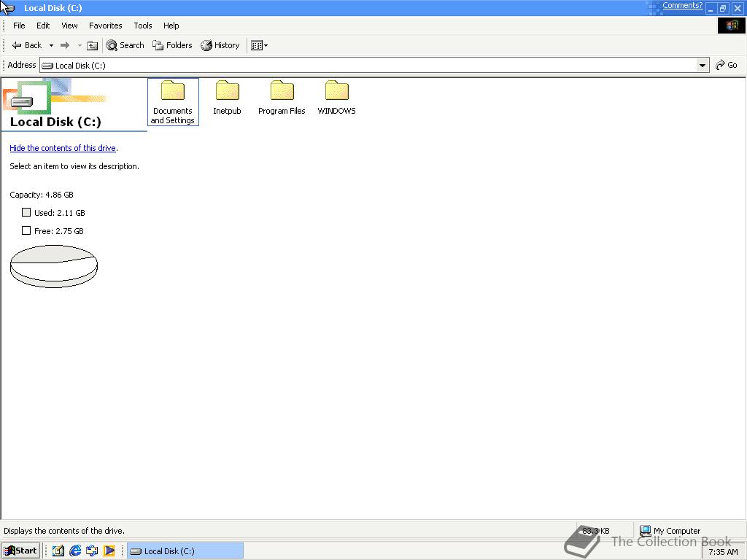This screenshot has height=560, width=747.
Task: Open the Search pane from toolbar
Action: click(x=125, y=45)
